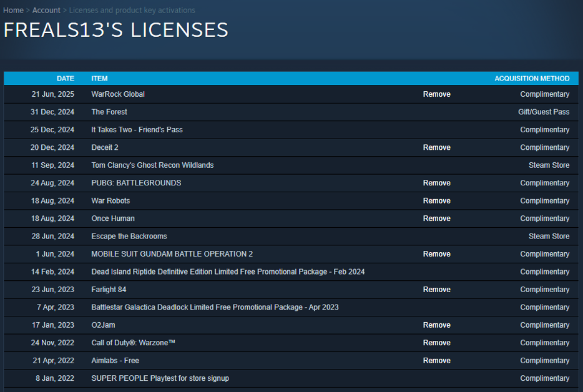Screen dimensions: 583x392
Task: Select the O2Jam item name
Action: (103, 325)
